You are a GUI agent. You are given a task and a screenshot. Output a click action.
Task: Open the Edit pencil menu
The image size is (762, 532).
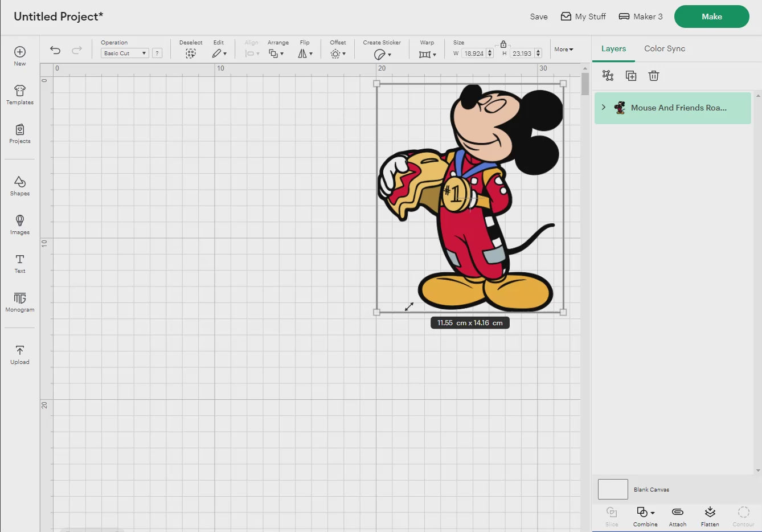pos(219,54)
